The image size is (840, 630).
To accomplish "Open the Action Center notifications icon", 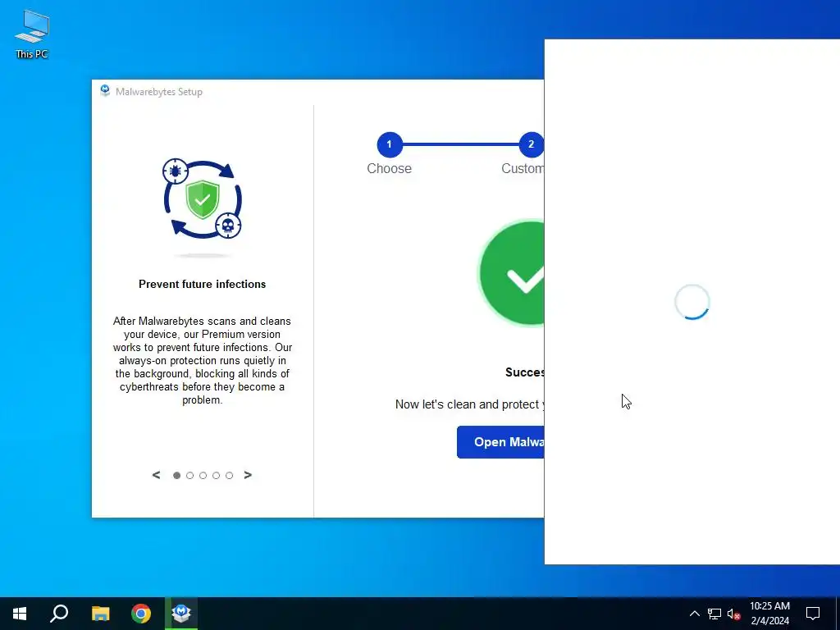I will click(813, 614).
